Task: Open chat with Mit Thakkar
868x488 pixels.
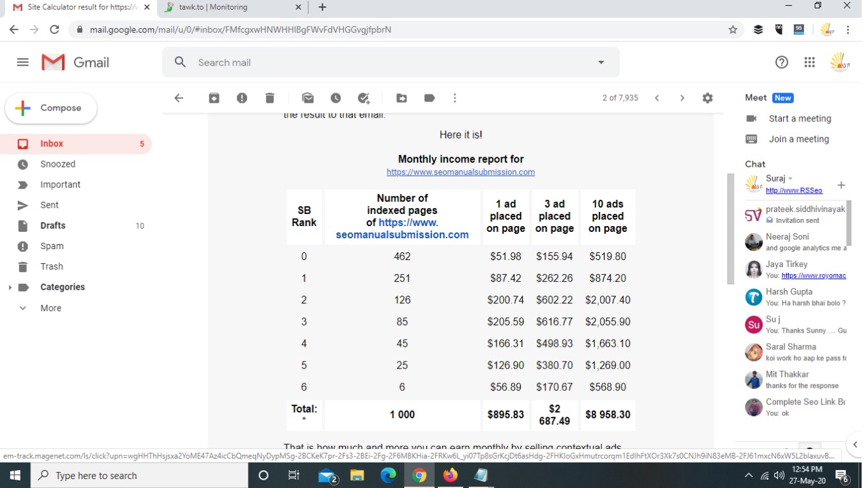Action: pyautogui.click(x=795, y=379)
